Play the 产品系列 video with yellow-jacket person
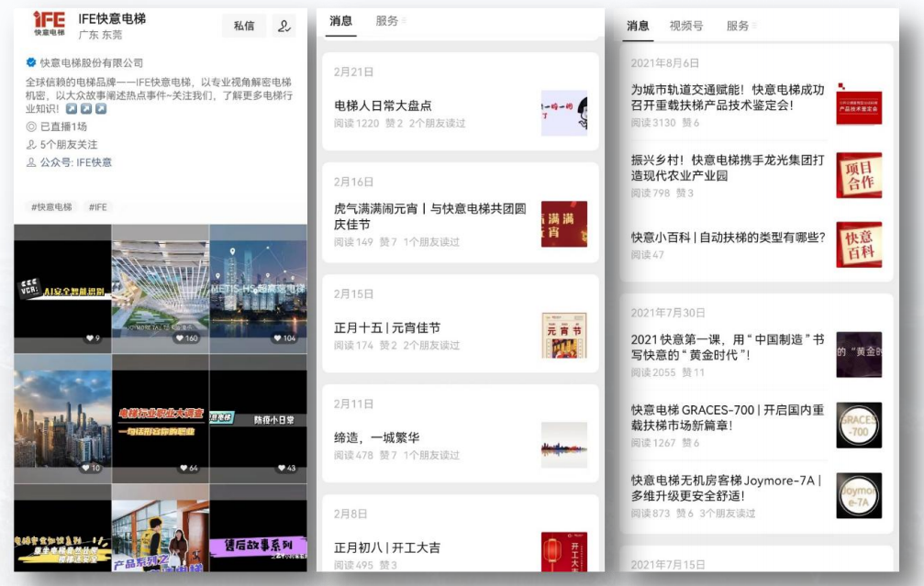Viewport: 924px width, 586px height. [x=161, y=527]
